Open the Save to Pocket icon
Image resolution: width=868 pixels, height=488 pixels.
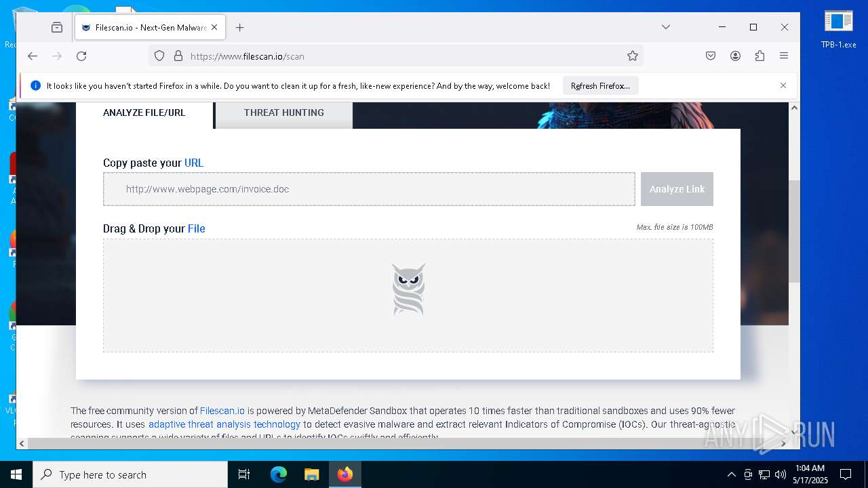tap(711, 56)
